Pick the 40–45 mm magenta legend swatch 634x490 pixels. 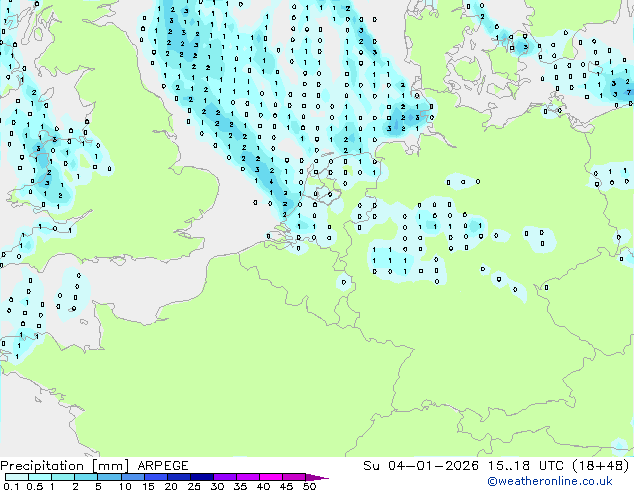click(271, 477)
